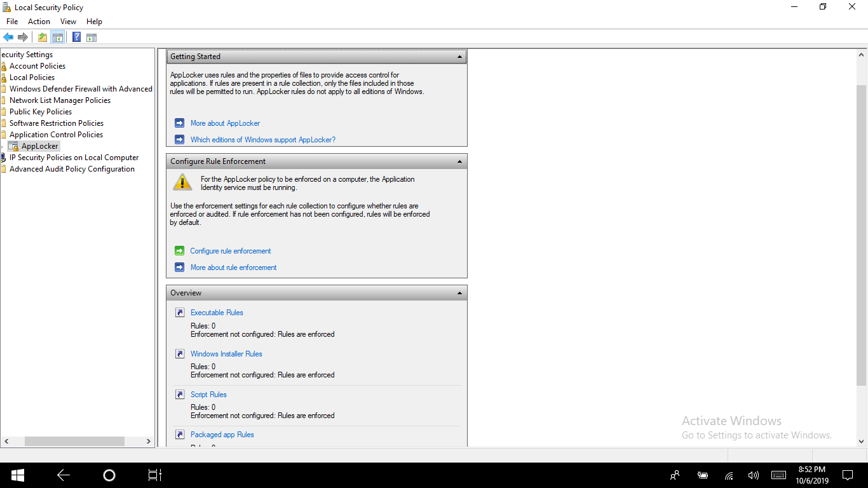
Task: Click the Up one level folder icon
Action: pyautogui.click(x=42, y=37)
